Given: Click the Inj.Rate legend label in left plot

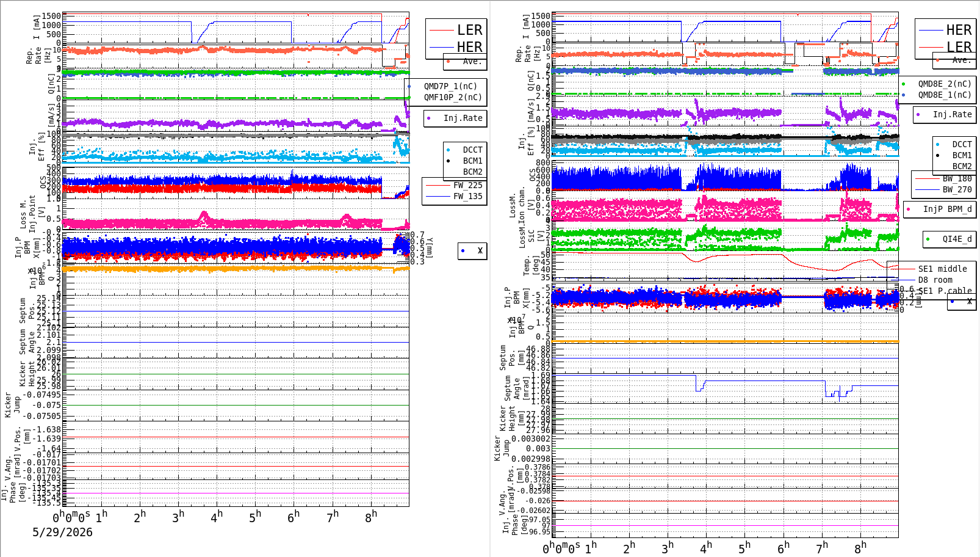Looking at the screenshot, I should (x=463, y=118).
